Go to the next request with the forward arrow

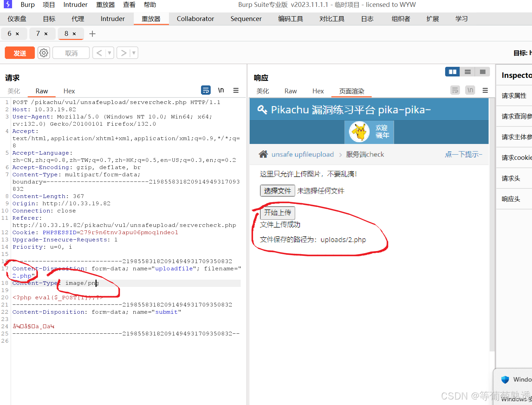[123, 53]
